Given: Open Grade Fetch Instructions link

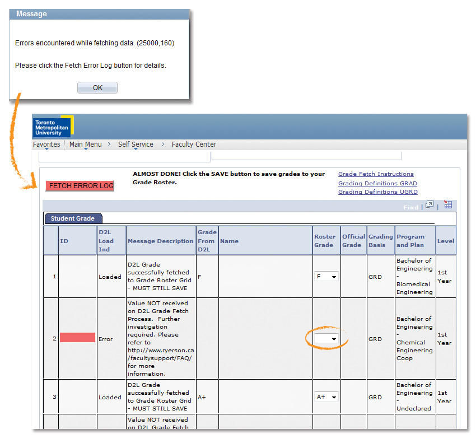Looking at the screenshot, I should pyautogui.click(x=376, y=174).
